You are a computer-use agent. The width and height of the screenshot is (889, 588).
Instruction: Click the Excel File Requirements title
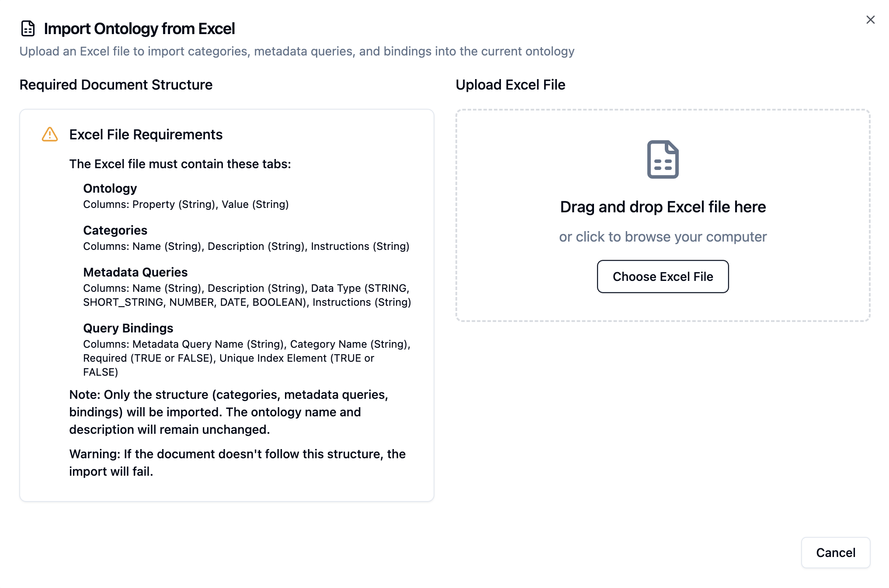[146, 135]
